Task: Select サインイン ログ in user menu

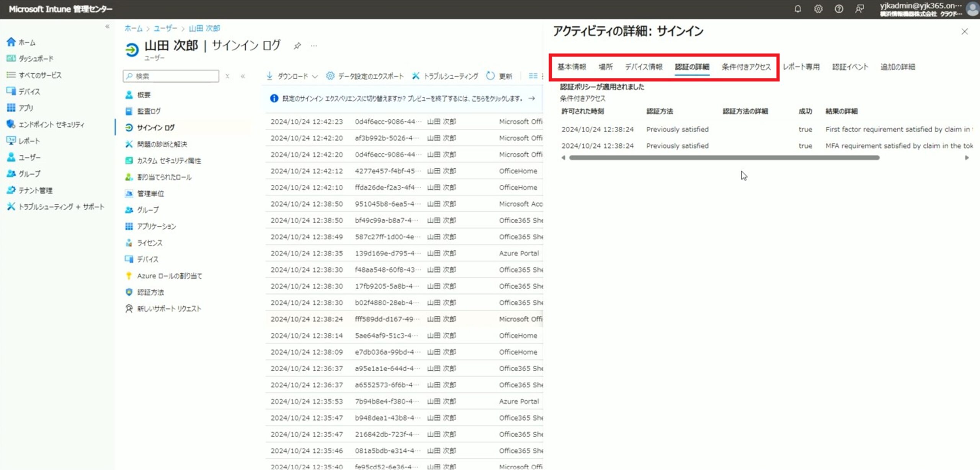Action: [150, 128]
